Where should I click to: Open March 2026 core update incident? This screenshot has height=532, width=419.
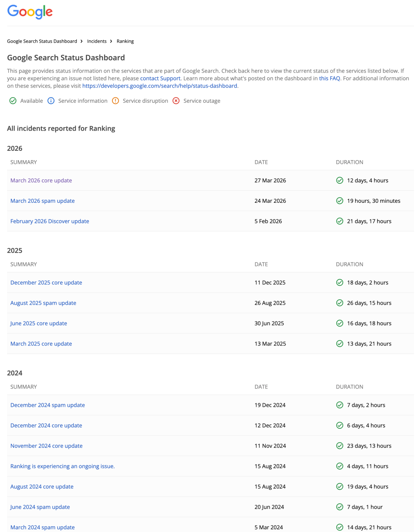41,180
